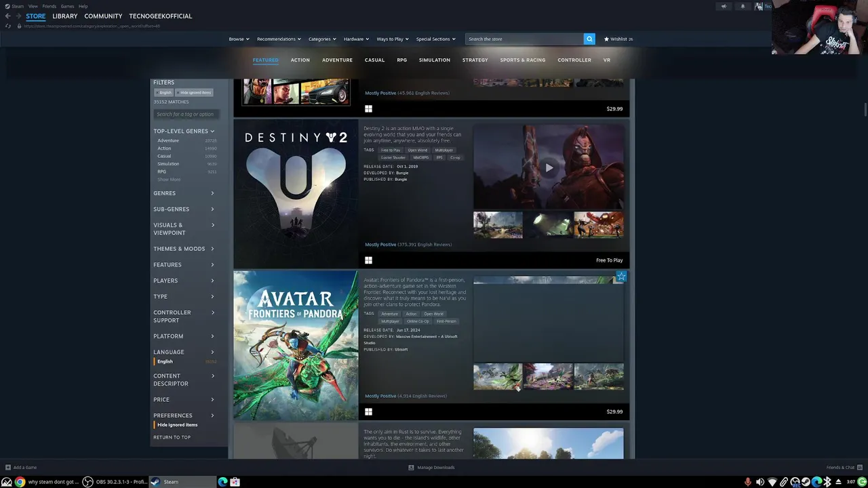Collapse the Top-Level Genres section
The width and height of the screenshot is (868, 488).
[184, 131]
